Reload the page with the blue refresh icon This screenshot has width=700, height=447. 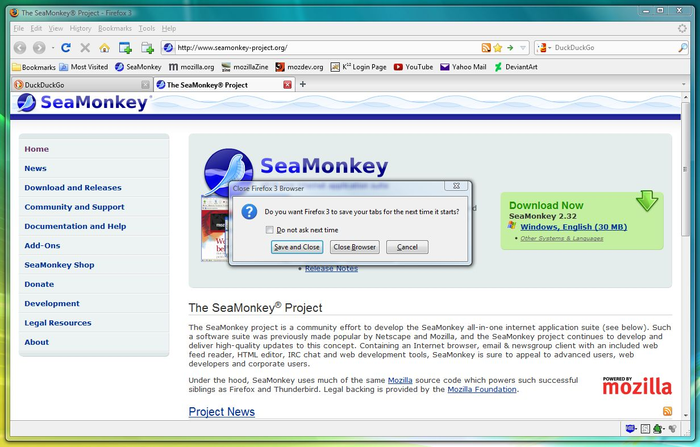[66, 47]
